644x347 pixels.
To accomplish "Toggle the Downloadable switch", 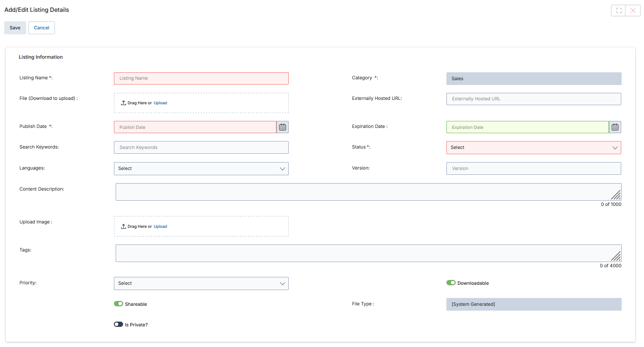I will pyautogui.click(x=451, y=283).
